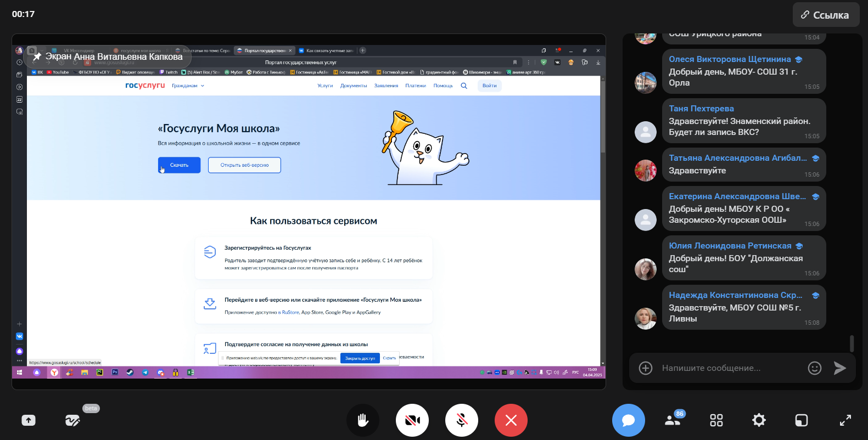Open the attachment plus menu
The height and width of the screenshot is (440, 868).
click(x=646, y=368)
